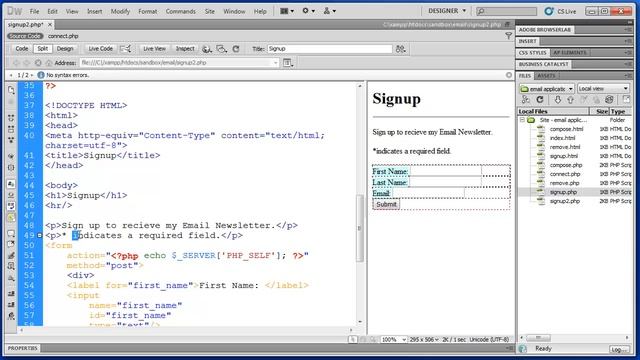The width and height of the screenshot is (640, 360).
Task: Open the Commands menu
Action: pyautogui.click(x=180, y=11)
